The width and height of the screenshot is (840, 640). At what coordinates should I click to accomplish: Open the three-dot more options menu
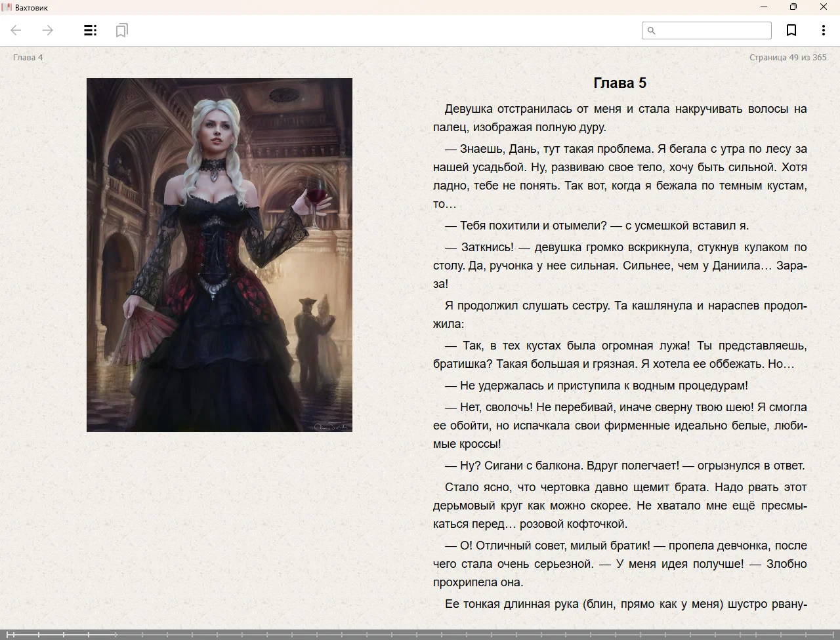823,30
